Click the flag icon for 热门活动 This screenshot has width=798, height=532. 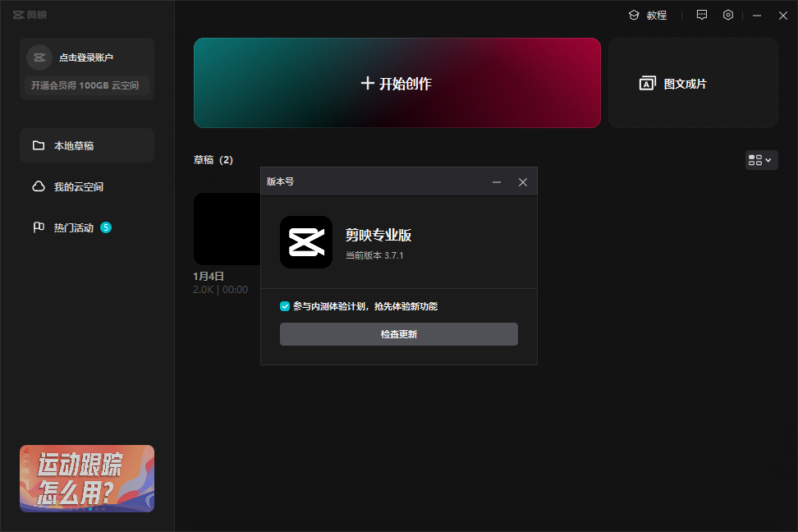click(x=39, y=227)
